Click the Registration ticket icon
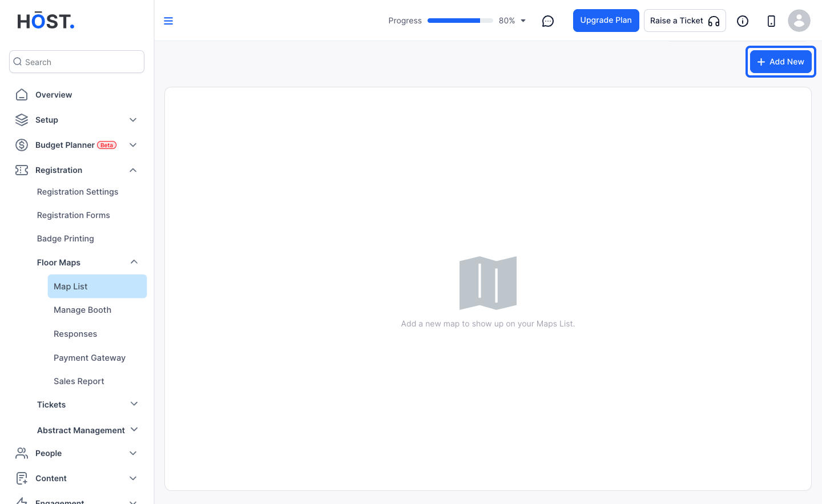 pos(22,170)
